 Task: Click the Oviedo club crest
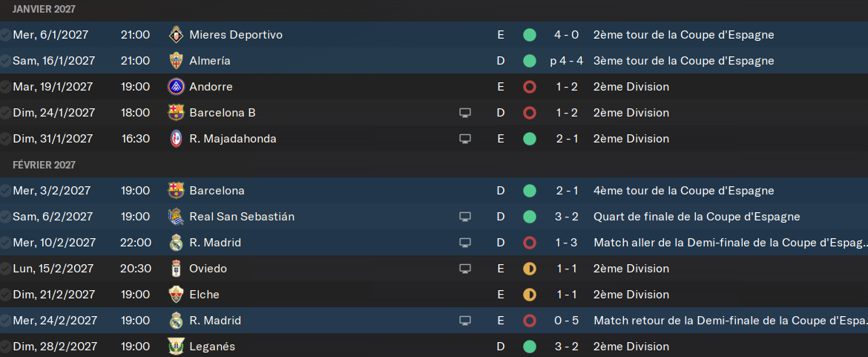(x=176, y=269)
